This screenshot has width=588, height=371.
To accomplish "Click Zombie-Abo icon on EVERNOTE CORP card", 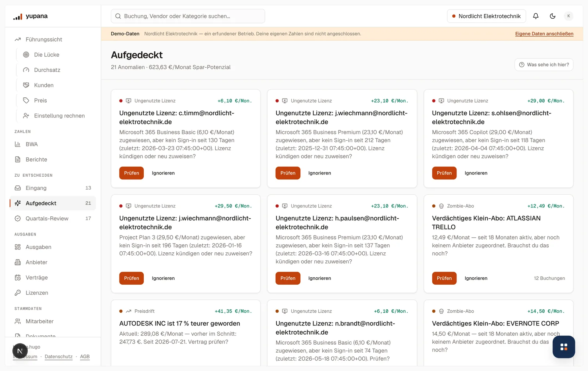I will pos(441,311).
